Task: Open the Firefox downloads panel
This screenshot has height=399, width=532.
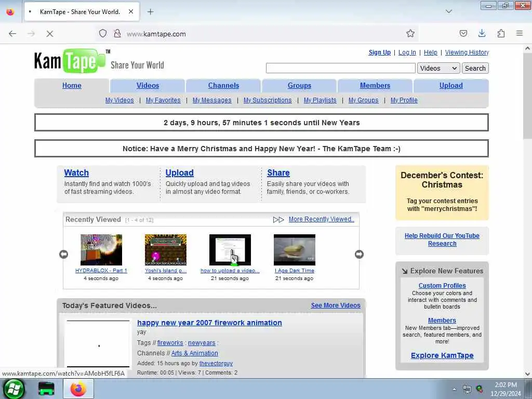Action: coord(482,33)
